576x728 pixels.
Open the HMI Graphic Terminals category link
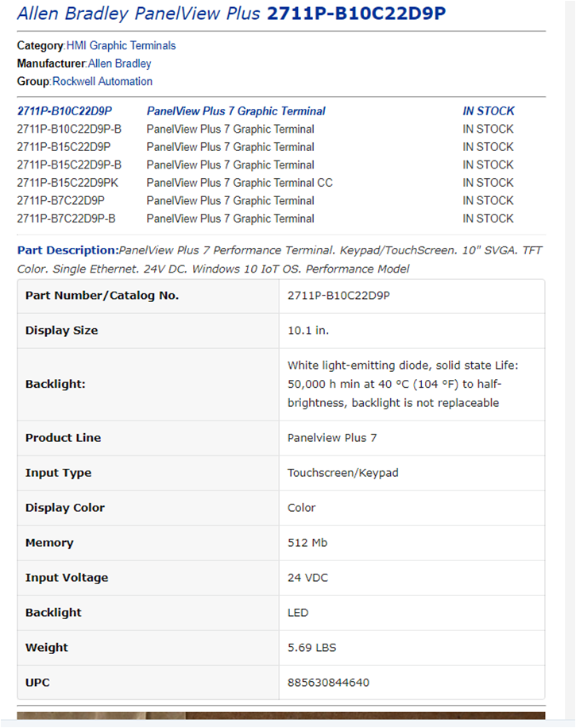121,45
